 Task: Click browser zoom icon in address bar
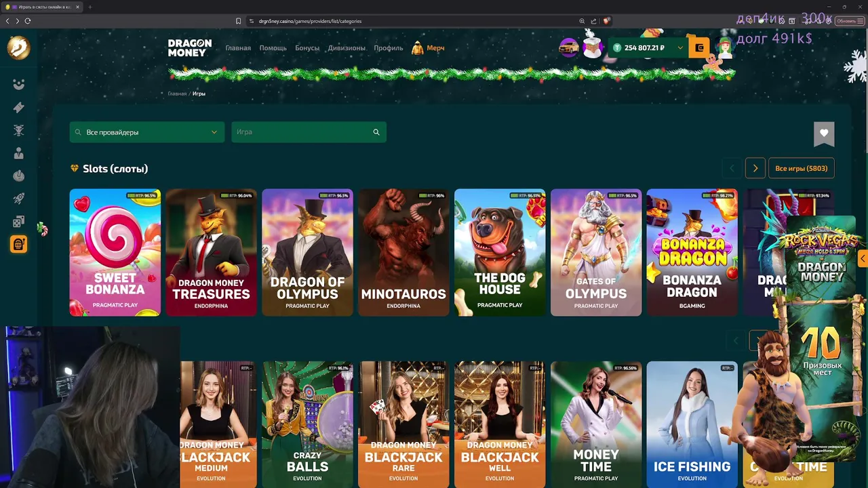[582, 21]
